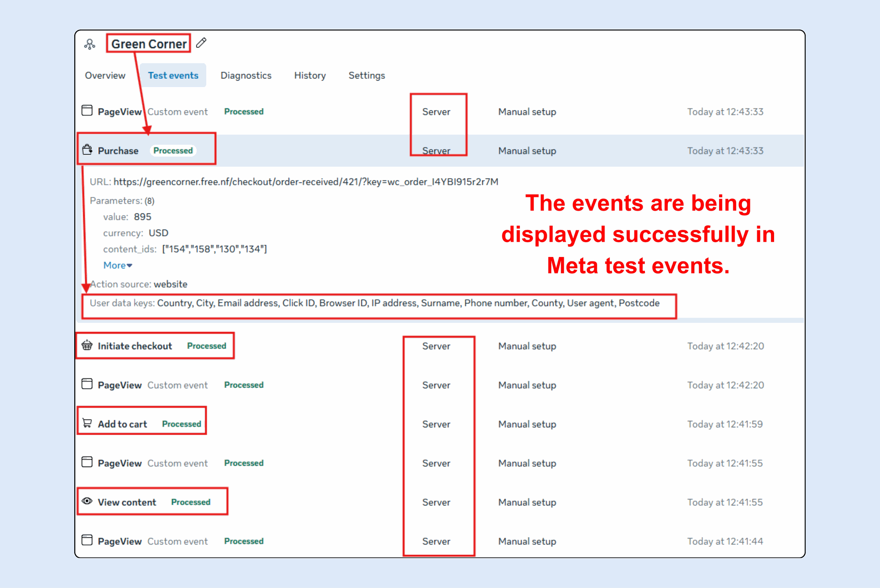The image size is (880, 588).
Task: Expand the Add to cart event row
Action: (x=122, y=424)
